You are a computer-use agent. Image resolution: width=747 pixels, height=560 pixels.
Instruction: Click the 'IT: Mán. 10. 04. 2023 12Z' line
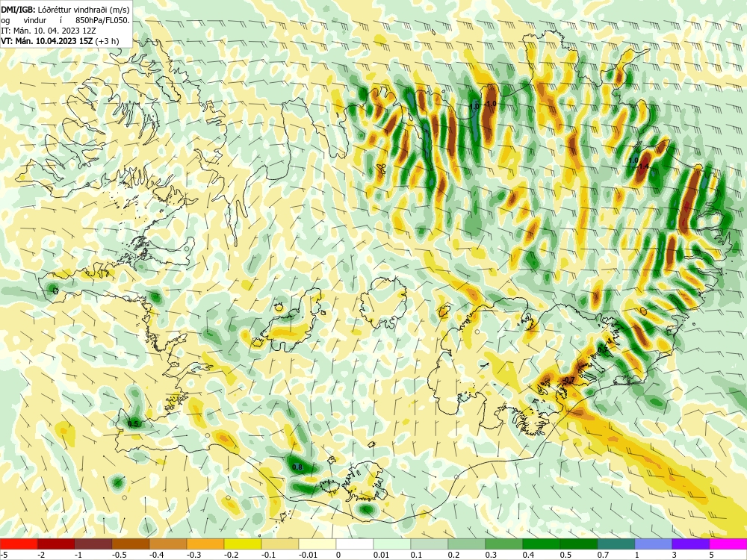46,31
